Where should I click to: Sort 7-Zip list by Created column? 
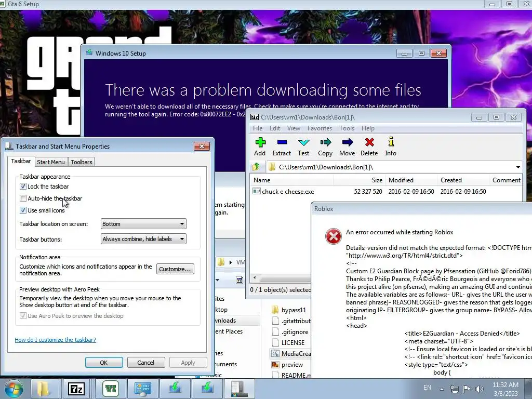tap(463, 180)
